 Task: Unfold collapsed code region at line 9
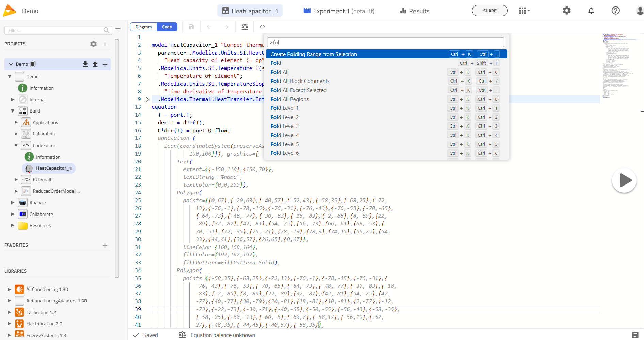click(x=147, y=99)
